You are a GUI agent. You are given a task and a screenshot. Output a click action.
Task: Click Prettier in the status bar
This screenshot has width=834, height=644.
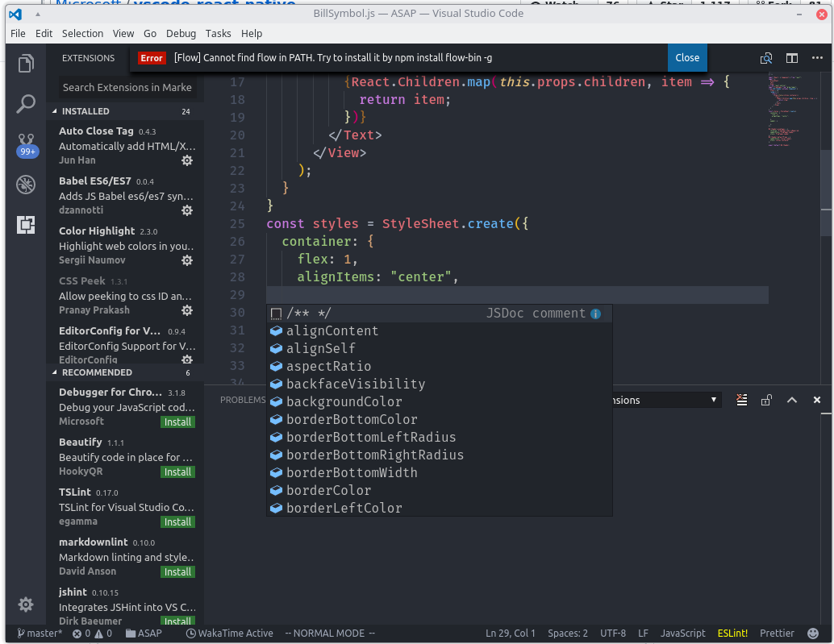coord(777,633)
